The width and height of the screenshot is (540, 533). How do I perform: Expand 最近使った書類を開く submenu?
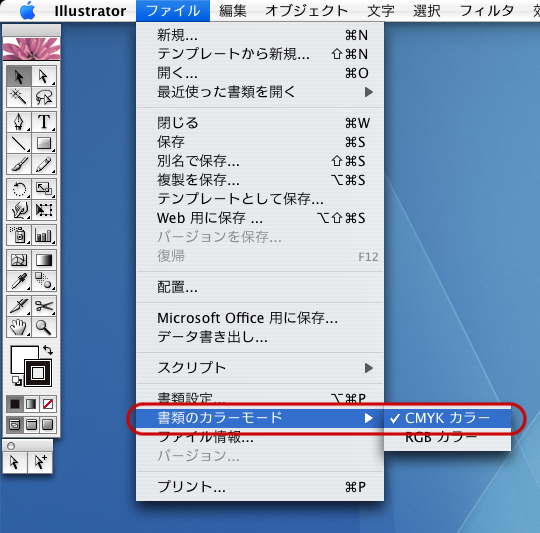(260, 92)
